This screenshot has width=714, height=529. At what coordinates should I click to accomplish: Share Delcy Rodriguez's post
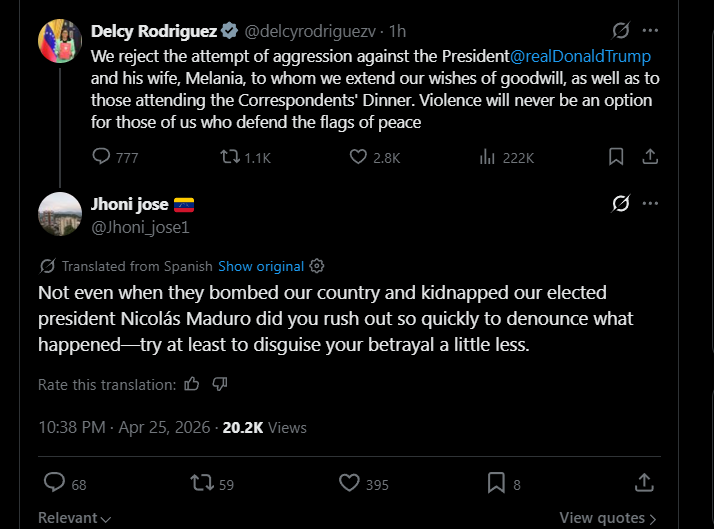[x=649, y=157]
